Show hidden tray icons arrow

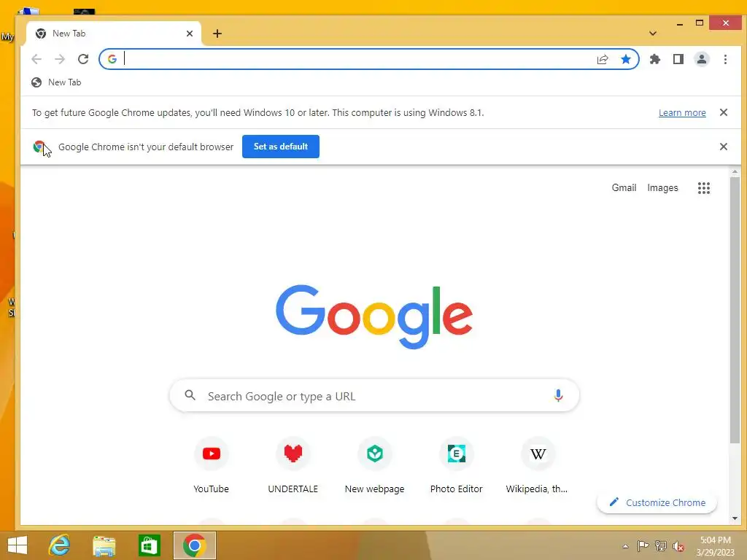(x=625, y=546)
